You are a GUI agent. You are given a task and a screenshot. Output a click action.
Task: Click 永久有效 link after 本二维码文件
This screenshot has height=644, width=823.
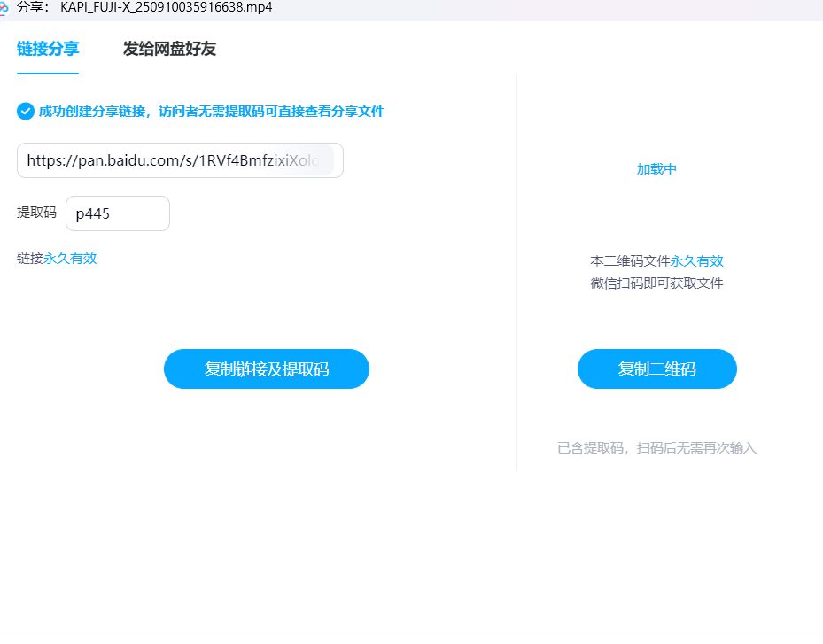point(696,261)
